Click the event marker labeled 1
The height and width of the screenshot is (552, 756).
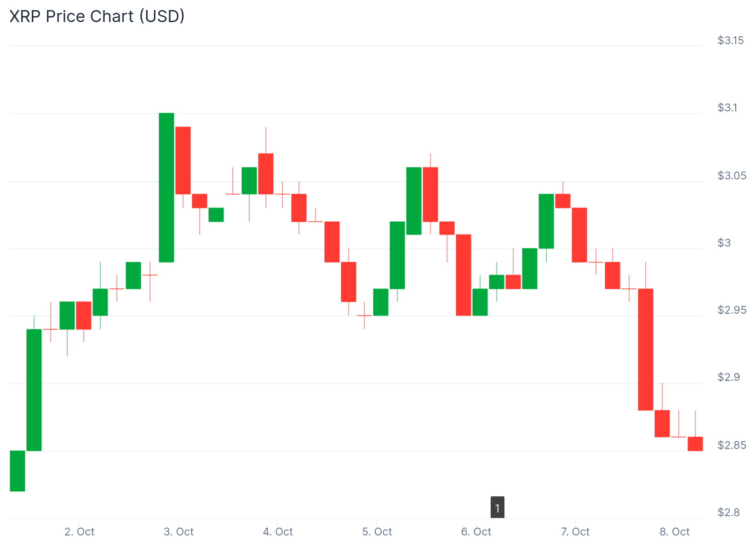click(x=497, y=507)
